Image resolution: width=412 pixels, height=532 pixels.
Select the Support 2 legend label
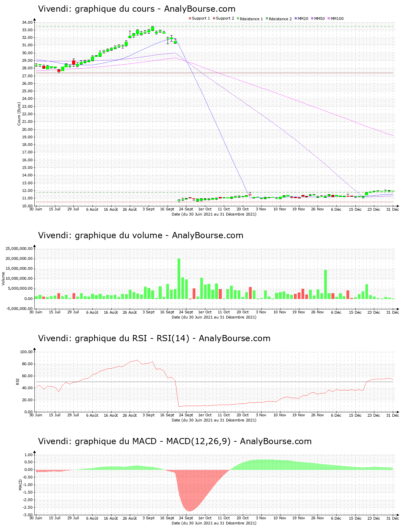point(225,19)
